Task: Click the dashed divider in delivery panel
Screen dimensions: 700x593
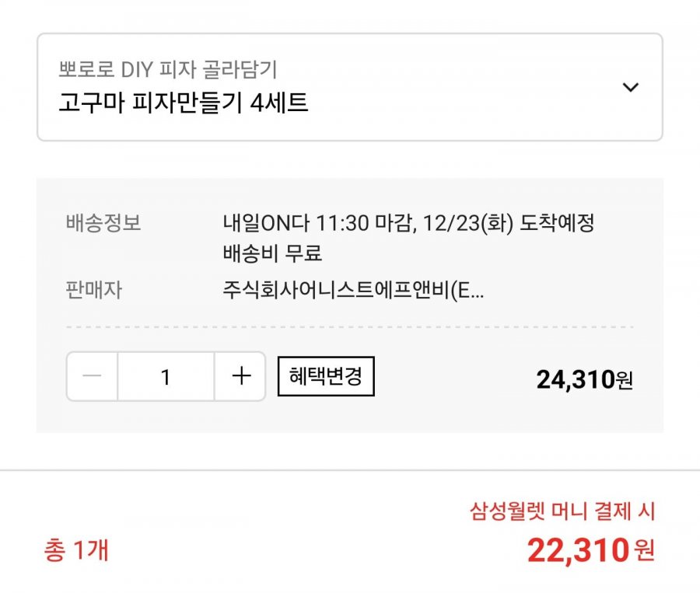Action: pyautogui.click(x=350, y=327)
